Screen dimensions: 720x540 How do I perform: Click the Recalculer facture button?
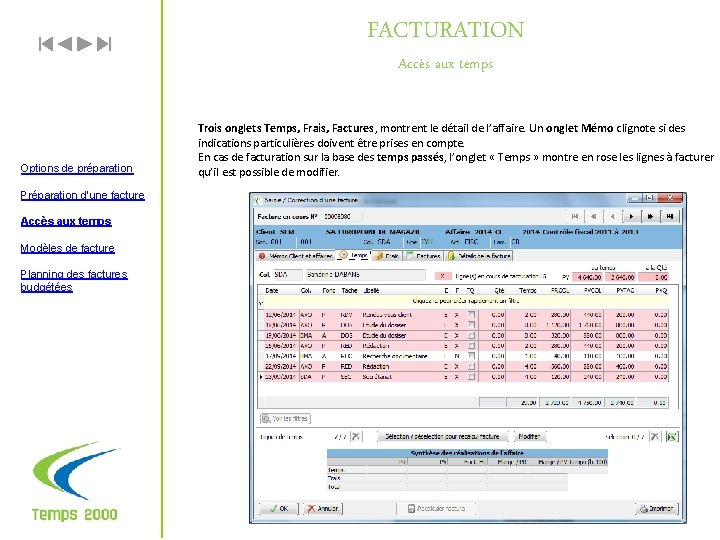click(x=437, y=508)
